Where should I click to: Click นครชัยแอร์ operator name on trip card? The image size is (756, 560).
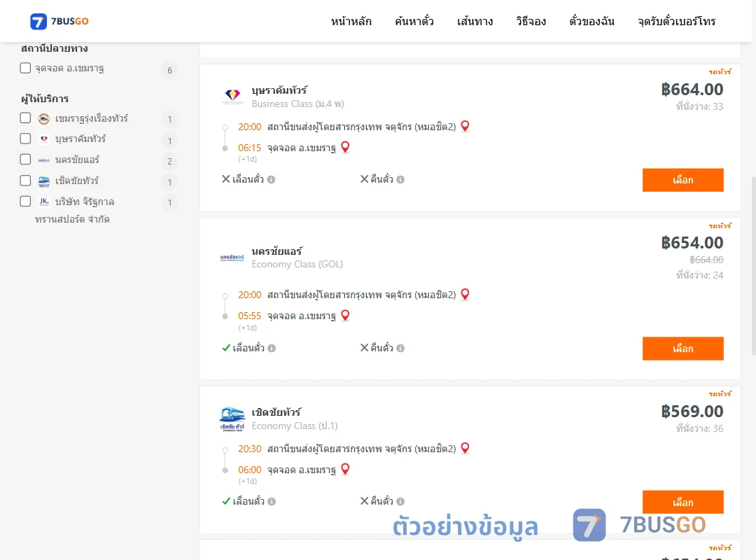pyautogui.click(x=276, y=251)
